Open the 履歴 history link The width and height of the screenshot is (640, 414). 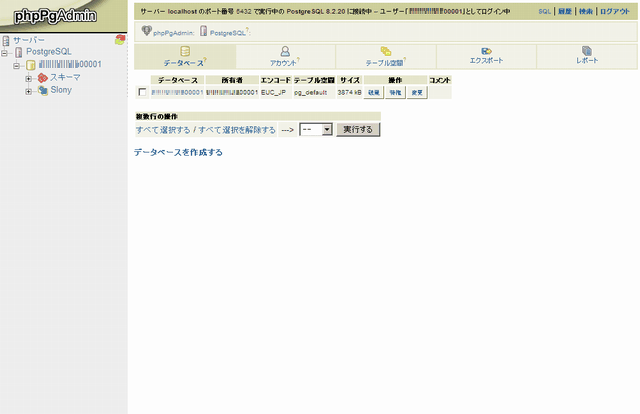coord(565,11)
